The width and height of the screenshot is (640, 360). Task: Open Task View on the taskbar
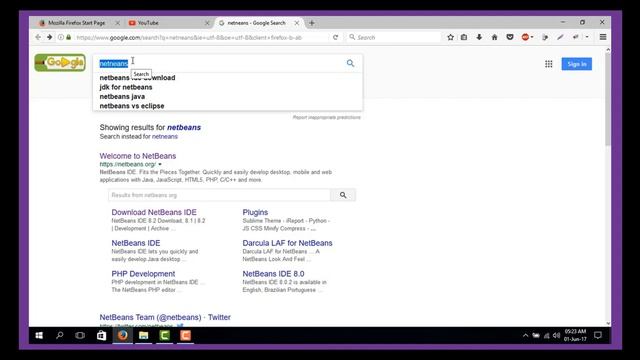pyautogui.click(x=80, y=336)
